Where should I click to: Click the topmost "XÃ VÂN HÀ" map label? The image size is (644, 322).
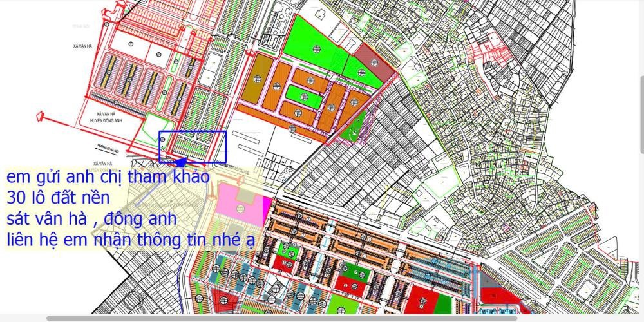tap(84, 46)
